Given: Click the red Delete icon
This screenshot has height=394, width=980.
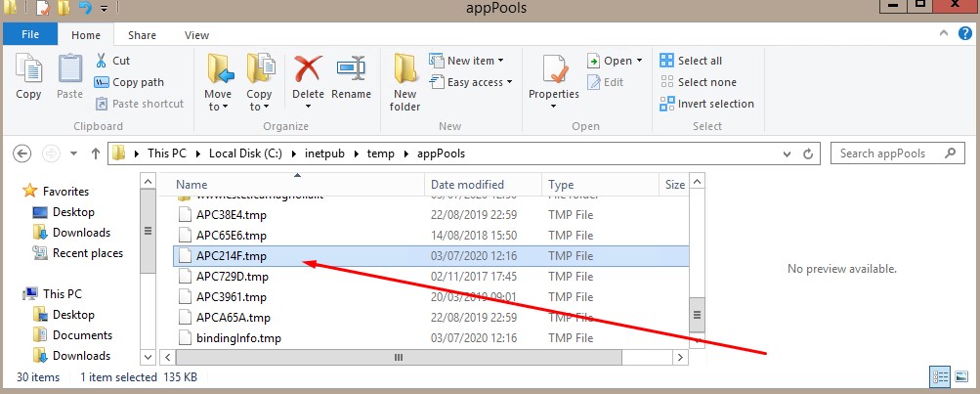Looking at the screenshot, I should [x=308, y=68].
